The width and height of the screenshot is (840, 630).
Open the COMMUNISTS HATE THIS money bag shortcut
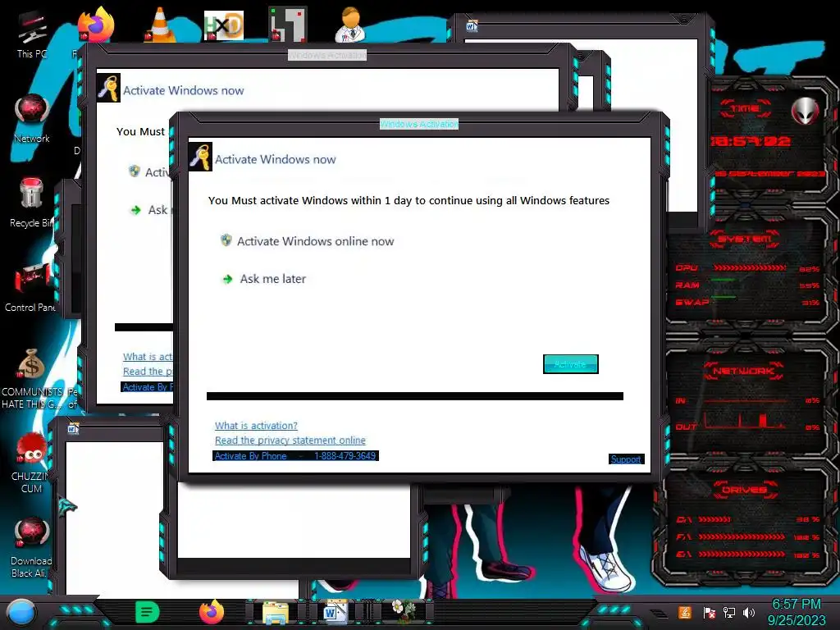click(x=31, y=378)
